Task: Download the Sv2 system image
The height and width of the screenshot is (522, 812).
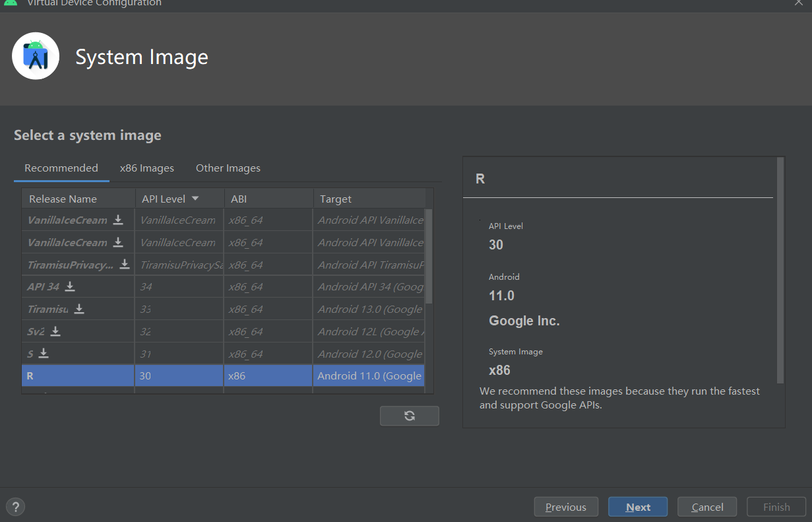Action: pos(55,331)
